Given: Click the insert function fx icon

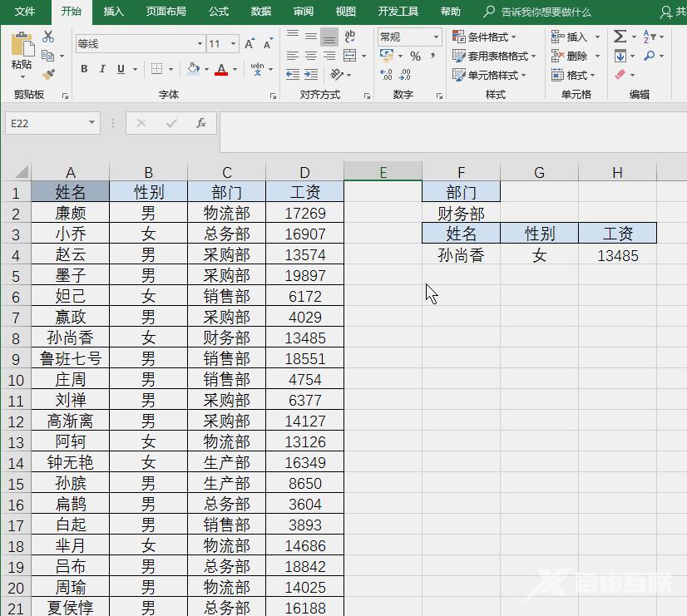Looking at the screenshot, I should point(200,123).
